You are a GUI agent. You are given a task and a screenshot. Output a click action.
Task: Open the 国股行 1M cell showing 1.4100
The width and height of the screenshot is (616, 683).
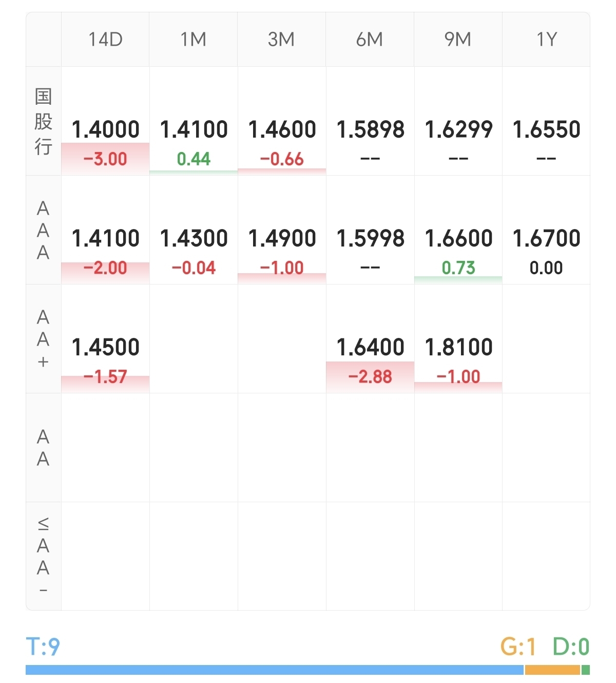(194, 129)
